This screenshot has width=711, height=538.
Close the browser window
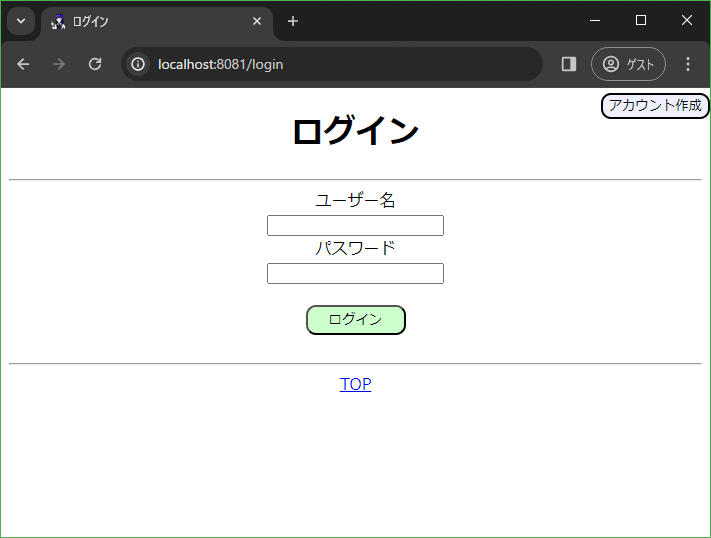(687, 20)
